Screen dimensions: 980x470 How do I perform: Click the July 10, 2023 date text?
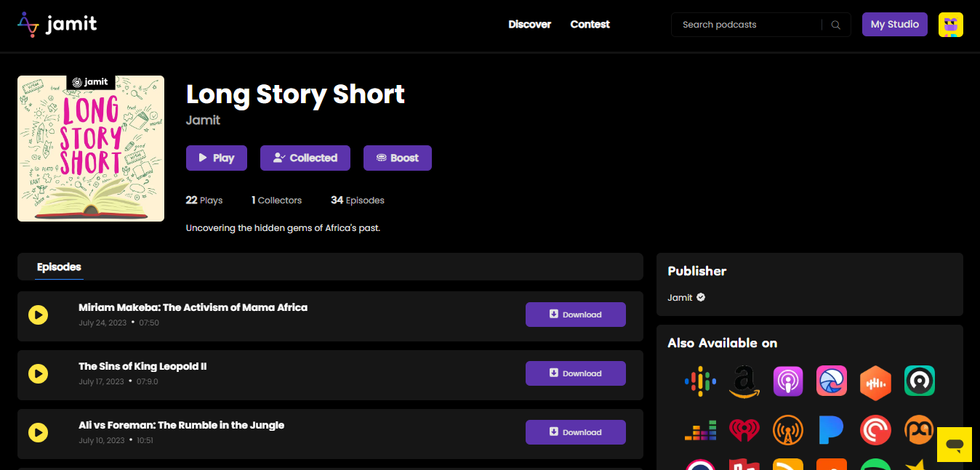tap(102, 440)
